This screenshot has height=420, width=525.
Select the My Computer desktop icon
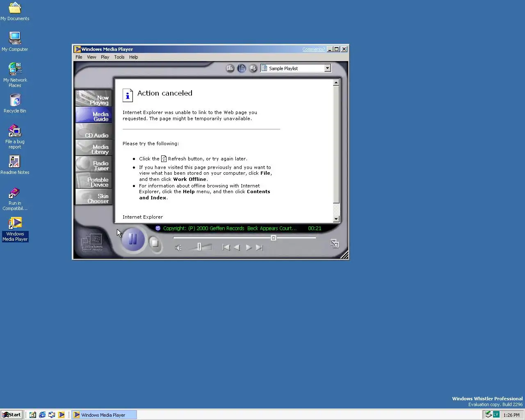click(x=15, y=42)
